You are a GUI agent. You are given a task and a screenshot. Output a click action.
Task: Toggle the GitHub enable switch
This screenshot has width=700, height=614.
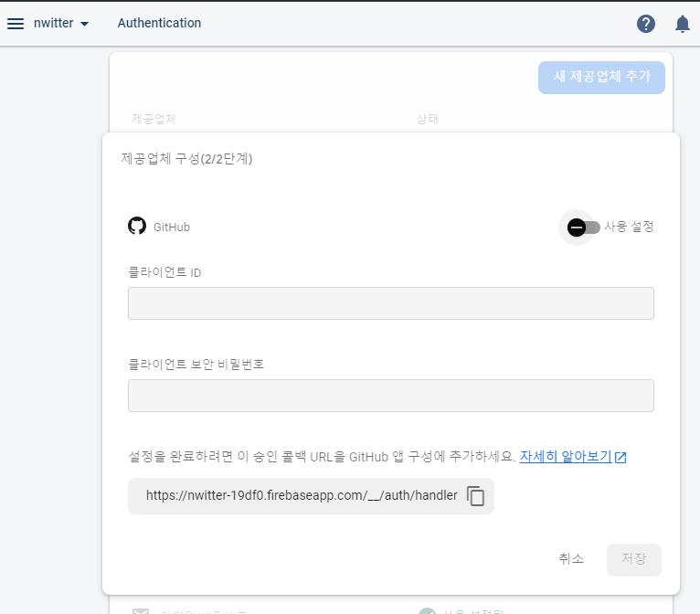pyautogui.click(x=583, y=228)
